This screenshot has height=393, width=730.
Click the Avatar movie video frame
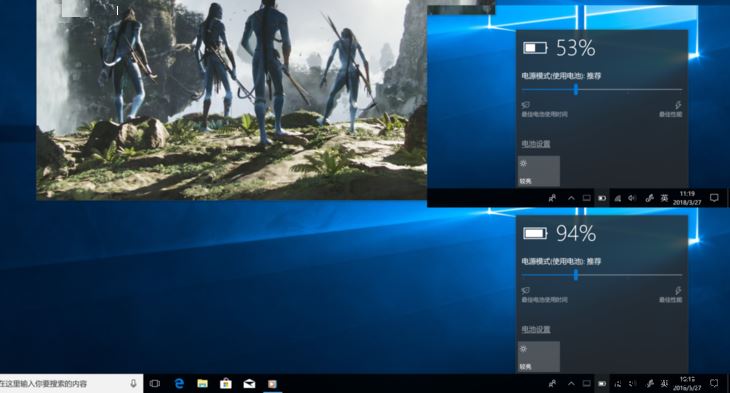pos(231,100)
